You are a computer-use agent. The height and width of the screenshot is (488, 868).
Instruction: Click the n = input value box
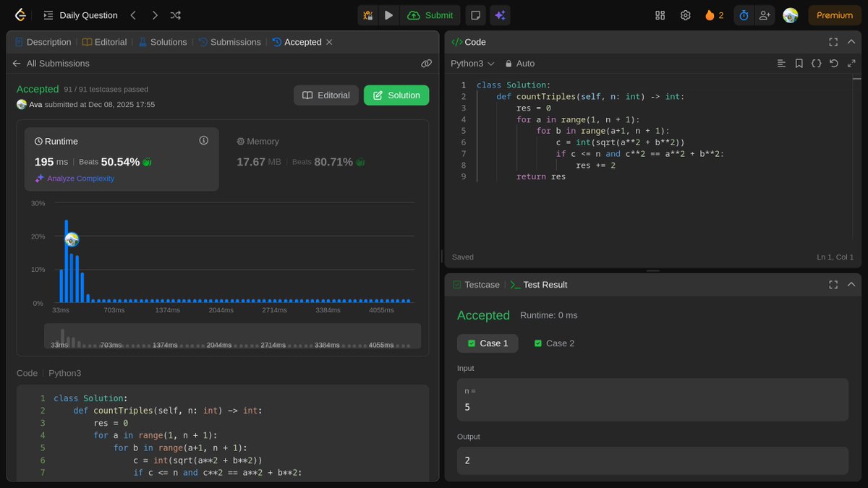tap(652, 400)
